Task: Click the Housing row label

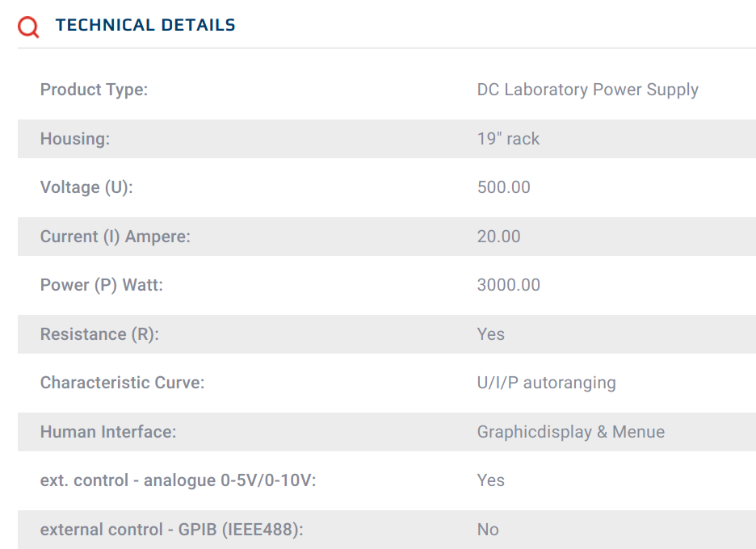Action: pos(75,139)
